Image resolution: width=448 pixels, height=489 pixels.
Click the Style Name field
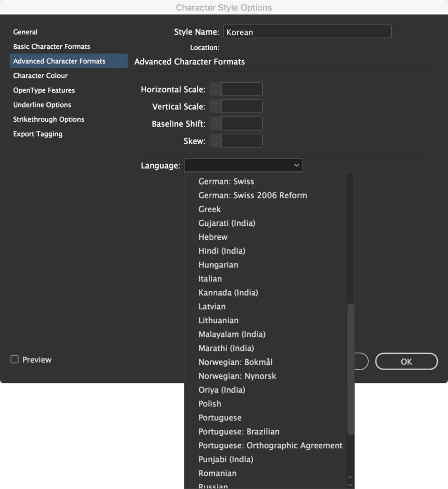tap(307, 32)
